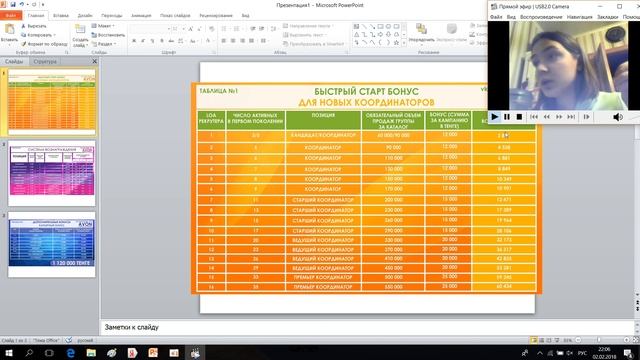Screen dimensions: 640x360
Task: Select the purple slide 2 thumbnail
Action: (52, 173)
